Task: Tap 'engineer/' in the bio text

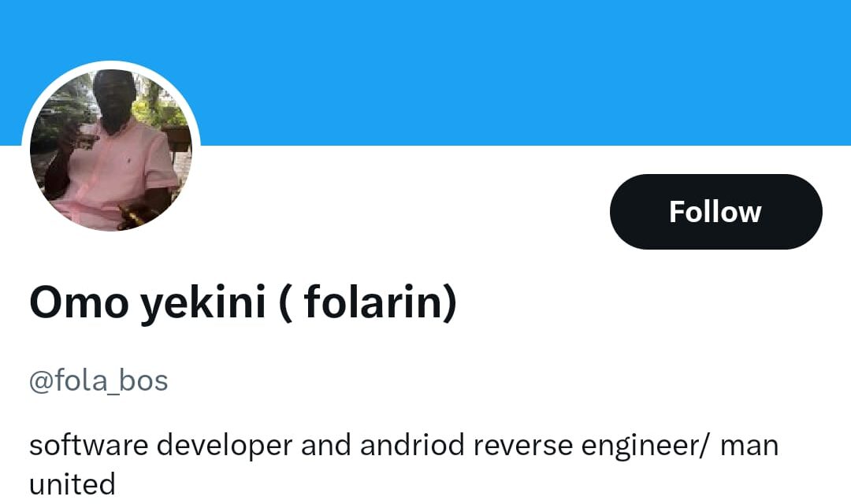Action: point(646,445)
